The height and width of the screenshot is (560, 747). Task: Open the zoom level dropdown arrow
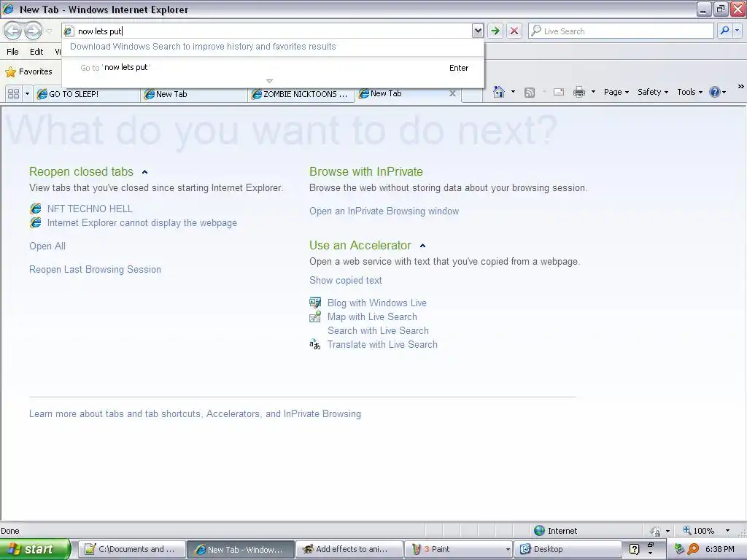pos(727,531)
